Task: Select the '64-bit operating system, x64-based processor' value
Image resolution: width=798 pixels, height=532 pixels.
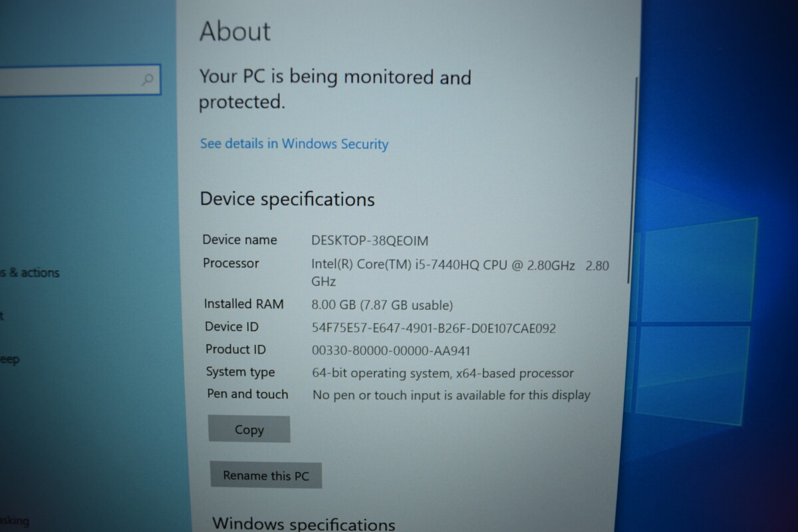Action: point(443,373)
